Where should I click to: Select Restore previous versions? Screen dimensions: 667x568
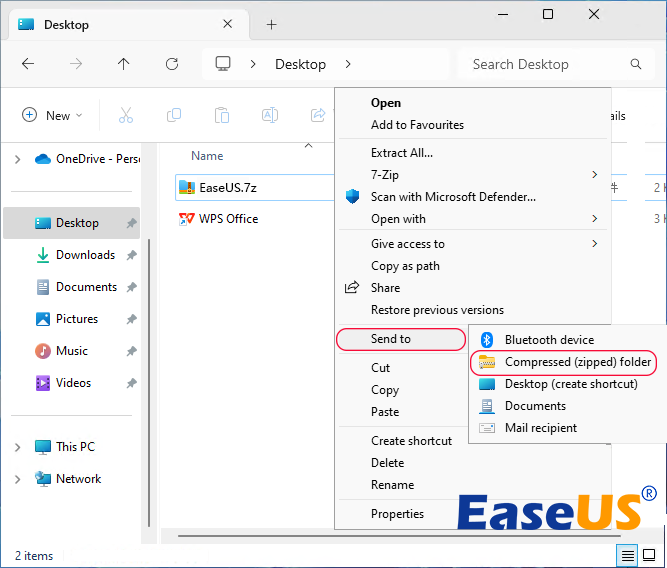coord(437,310)
